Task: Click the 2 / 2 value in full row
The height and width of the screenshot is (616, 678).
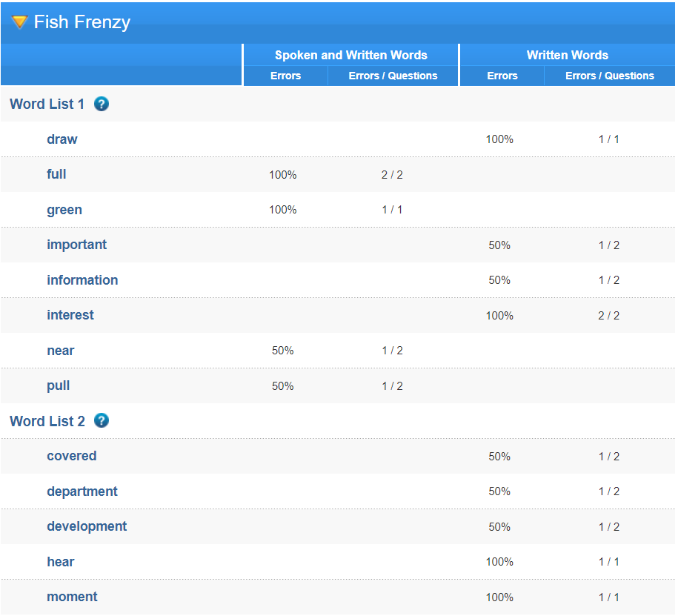Action: pyautogui.click(x=392, y=175)
